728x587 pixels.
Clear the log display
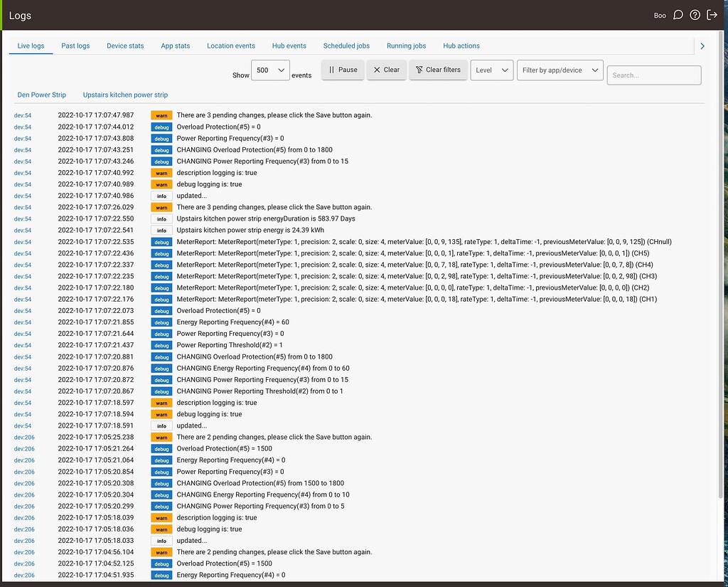(386, 70)
